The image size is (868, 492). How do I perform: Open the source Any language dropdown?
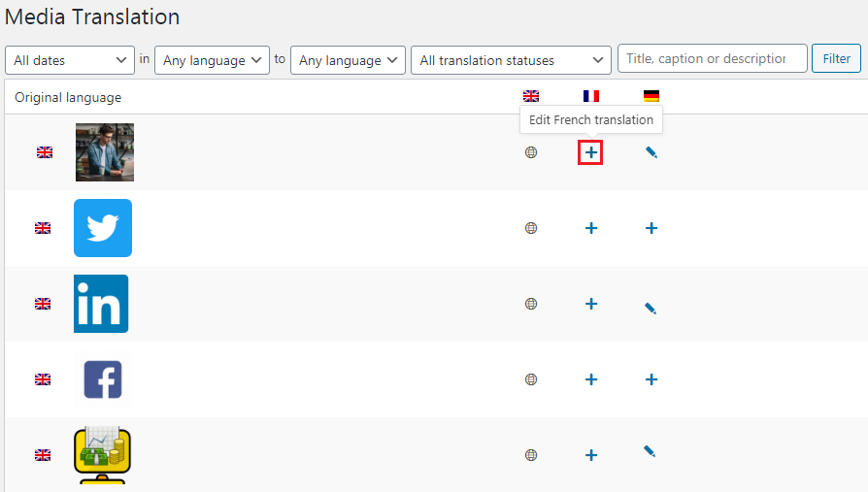coord(212,60)
